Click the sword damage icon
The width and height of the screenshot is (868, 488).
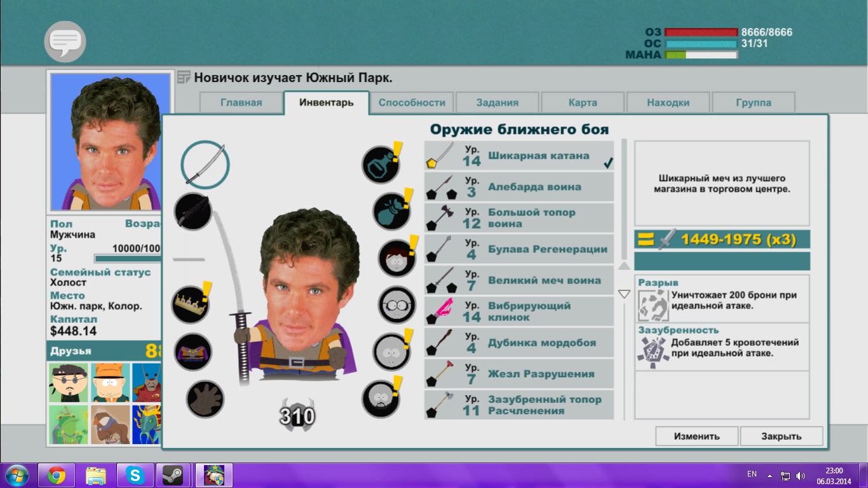click(667, 240)
